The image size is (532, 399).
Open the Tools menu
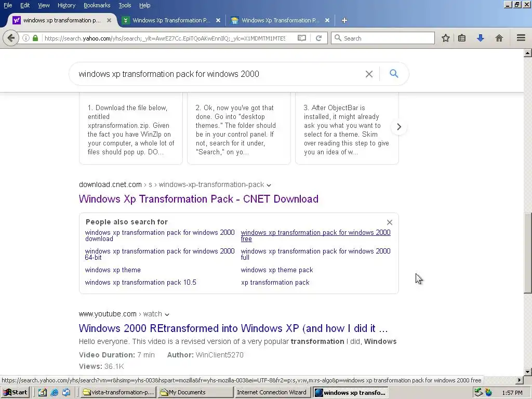[125, 5]
